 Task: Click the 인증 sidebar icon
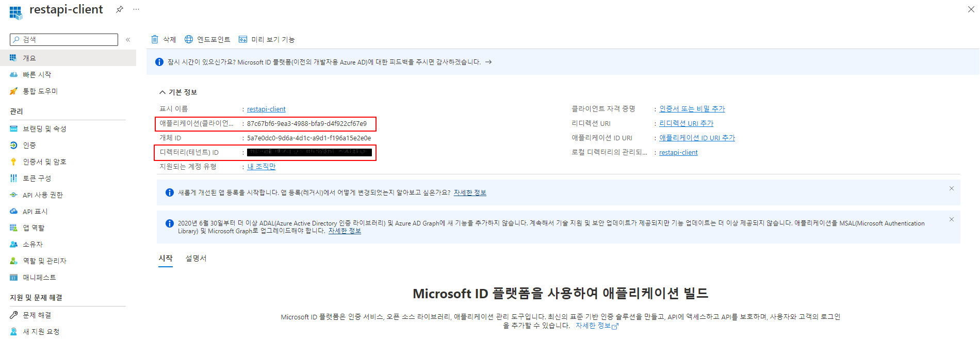[14, 145]
